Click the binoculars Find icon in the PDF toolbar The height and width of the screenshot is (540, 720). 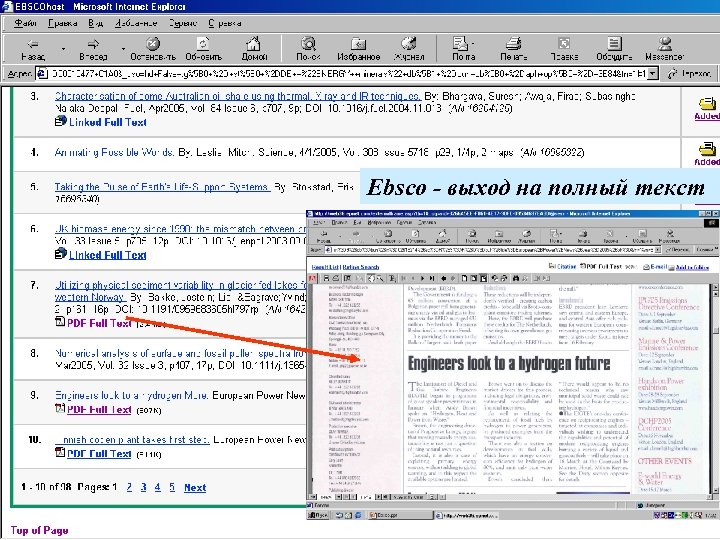coord(516,278)
